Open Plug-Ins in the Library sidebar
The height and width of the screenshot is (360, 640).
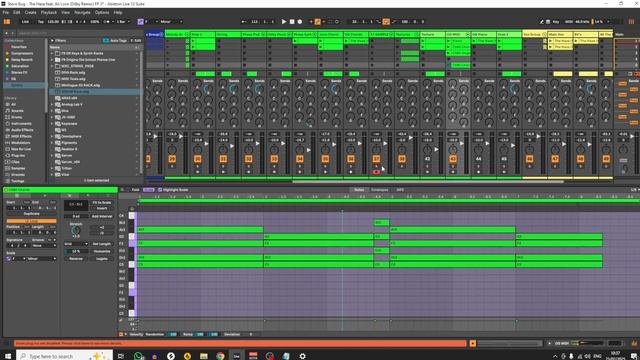[18, 156]
